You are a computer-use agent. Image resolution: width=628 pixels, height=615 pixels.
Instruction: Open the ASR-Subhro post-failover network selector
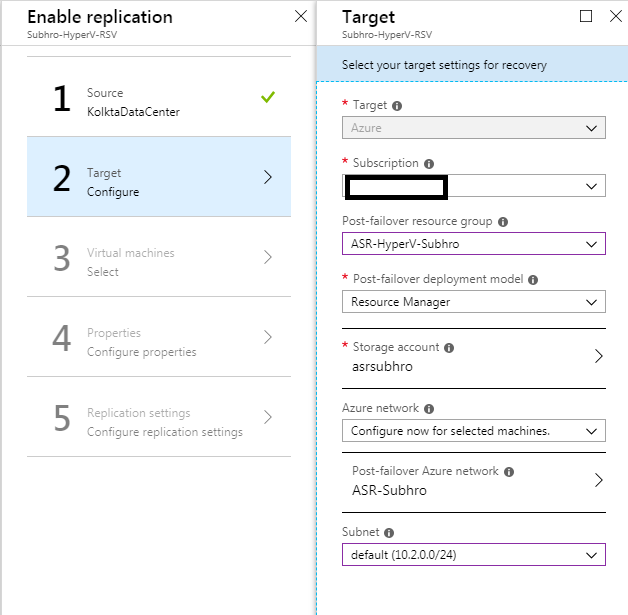click(473, 481)
